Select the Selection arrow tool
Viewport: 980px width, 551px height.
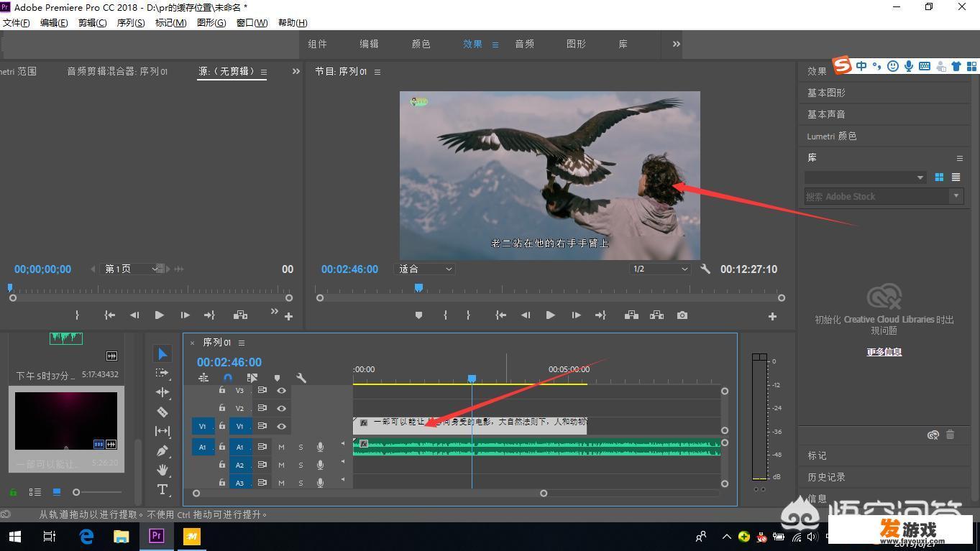tap(162, 354)
